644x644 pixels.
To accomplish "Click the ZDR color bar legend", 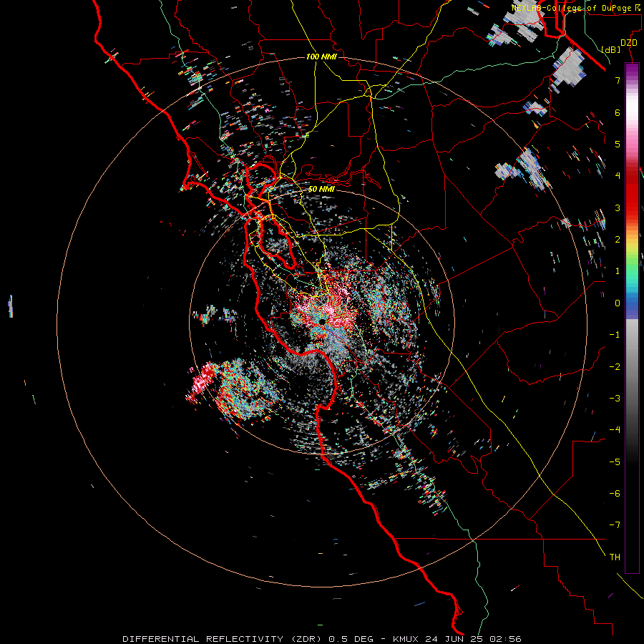I will click(x=632, y=318).
